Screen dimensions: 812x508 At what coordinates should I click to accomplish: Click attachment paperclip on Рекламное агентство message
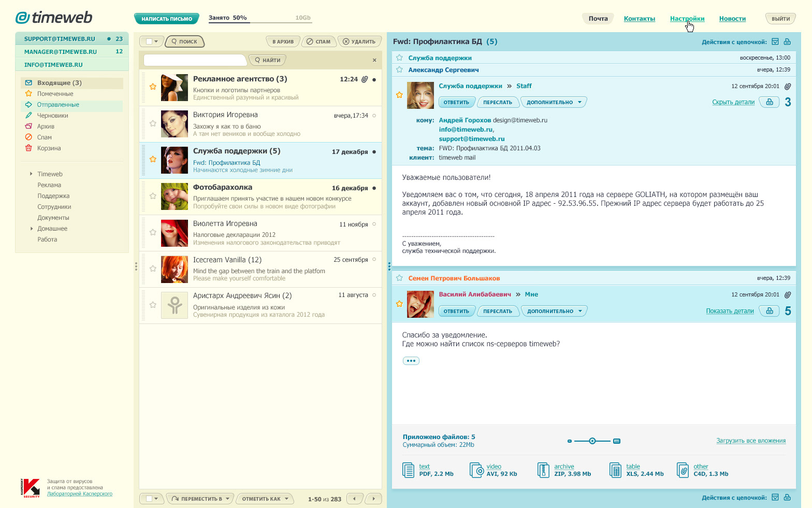coord(365,79)
